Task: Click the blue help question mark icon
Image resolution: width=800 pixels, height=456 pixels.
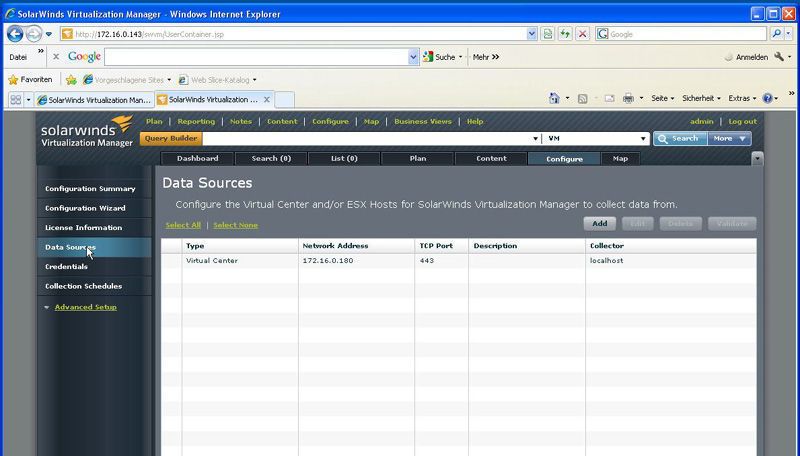Action: click(x=767, y=98)
